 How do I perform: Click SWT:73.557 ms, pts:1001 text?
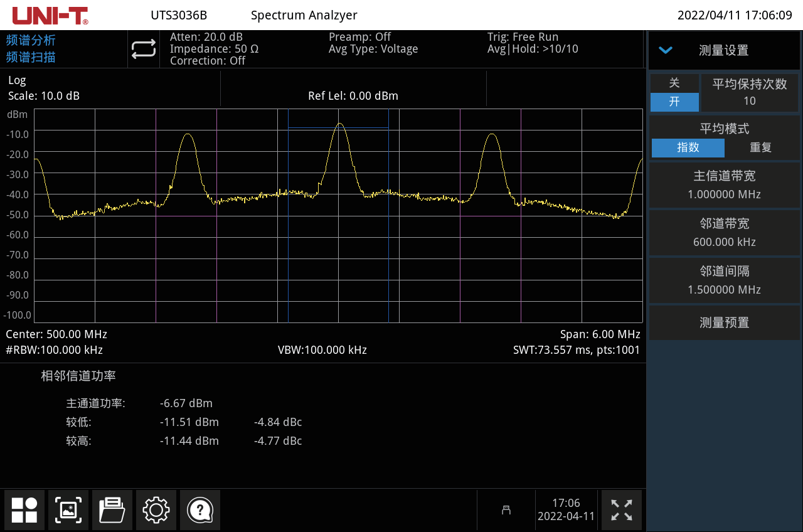577,350
